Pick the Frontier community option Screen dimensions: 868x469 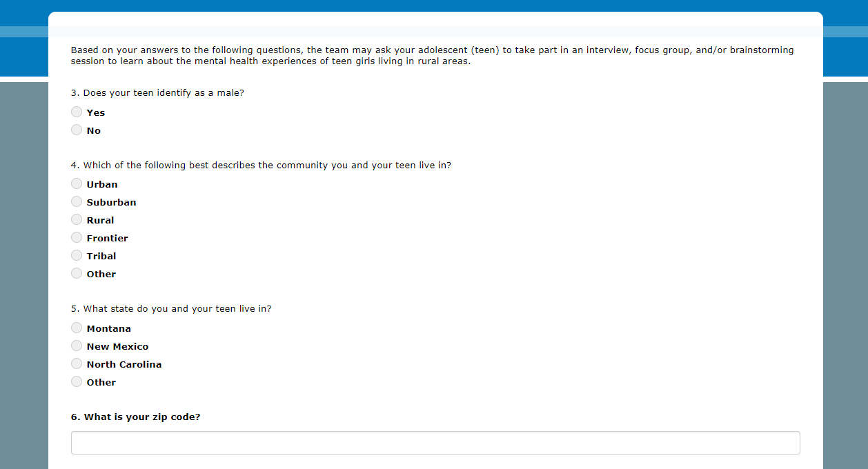click(77, 237)
